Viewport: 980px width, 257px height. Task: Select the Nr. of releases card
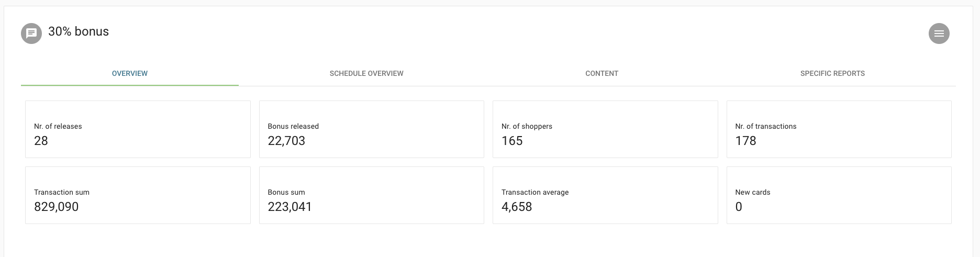click(x=138, y=129)
